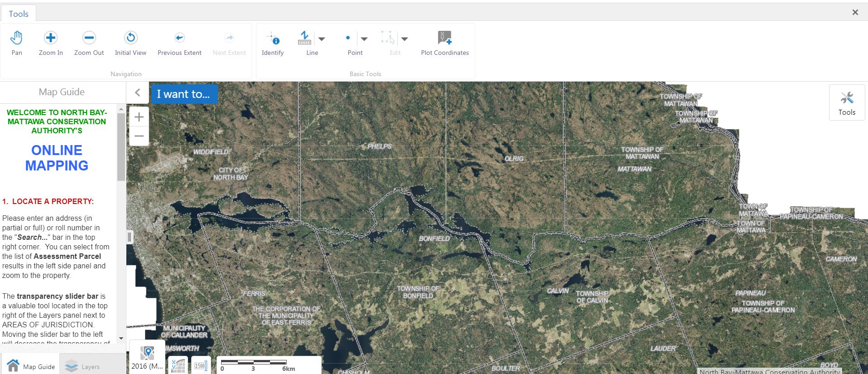This screenshot has height=374, width=868.
Task: Open the 2016 basemap selector
Action: point(147,357)
